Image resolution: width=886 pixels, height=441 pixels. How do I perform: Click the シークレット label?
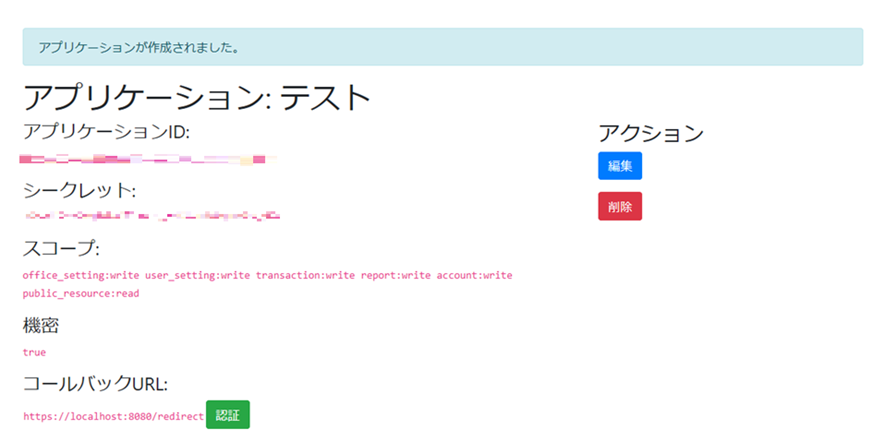click(79, 190)
